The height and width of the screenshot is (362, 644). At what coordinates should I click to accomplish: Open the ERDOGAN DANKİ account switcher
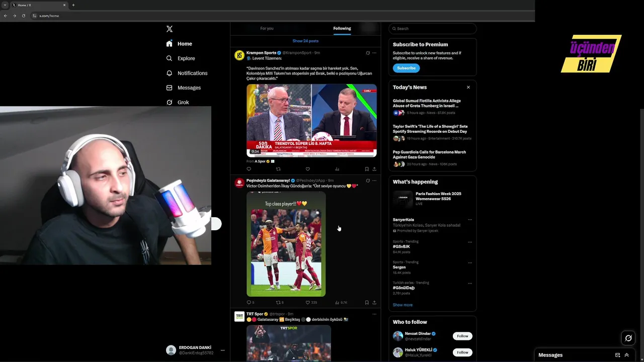[x=195, y=350]
